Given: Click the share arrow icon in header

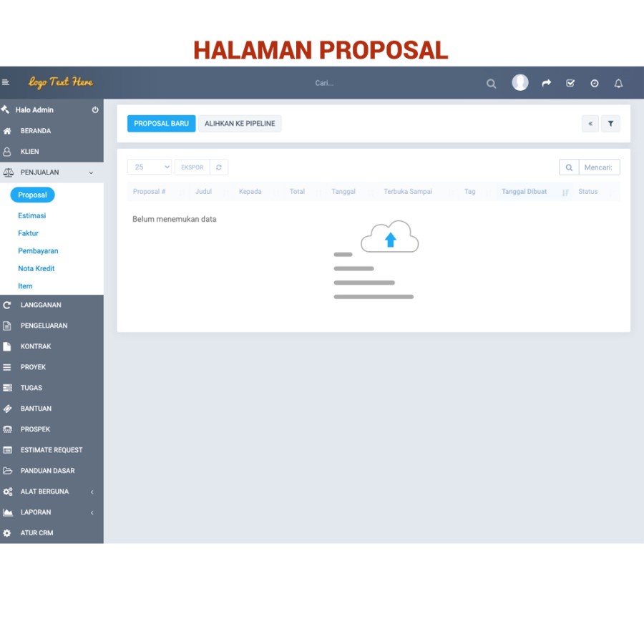Looking at the screenshot, I should tap(546, 84).
